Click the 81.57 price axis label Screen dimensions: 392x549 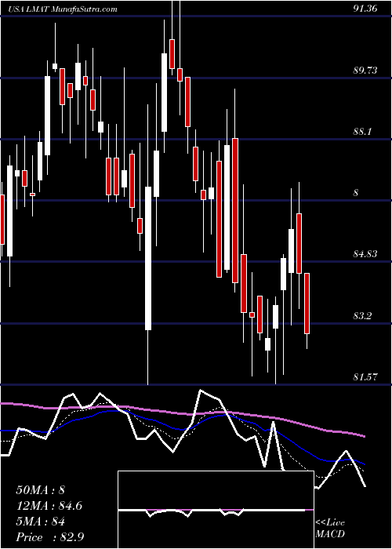click(365, 377)
